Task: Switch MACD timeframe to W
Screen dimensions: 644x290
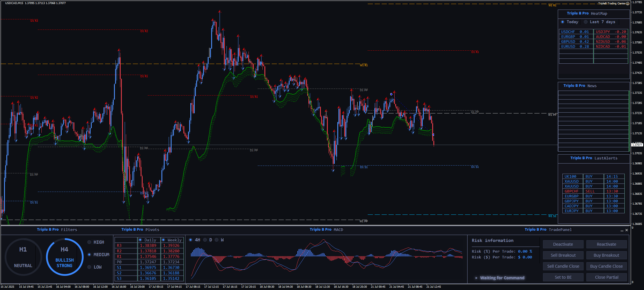Action: 217,240
